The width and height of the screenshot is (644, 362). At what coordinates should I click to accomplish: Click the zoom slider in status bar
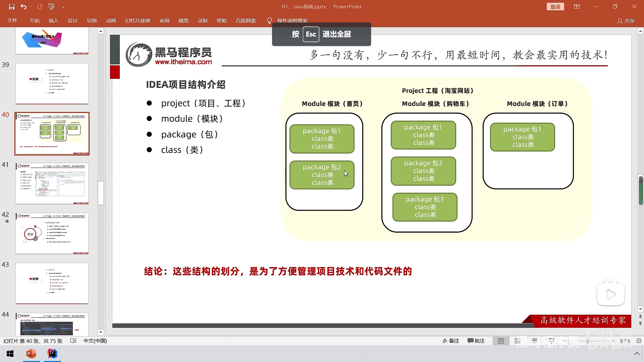[x=588, y=341]
